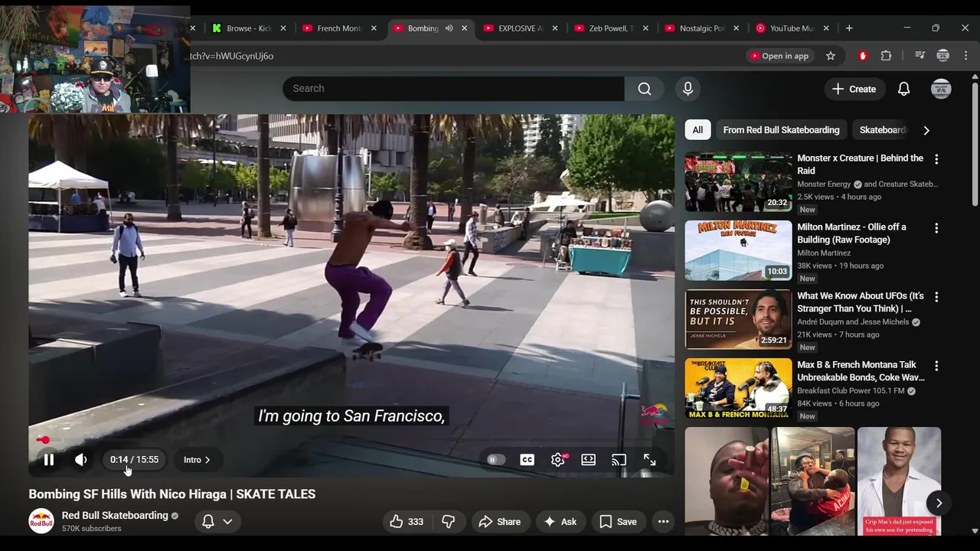Open the red extension icon in toolbar
Viewport: 980px width, 551px height.
[x=863, y=56]
